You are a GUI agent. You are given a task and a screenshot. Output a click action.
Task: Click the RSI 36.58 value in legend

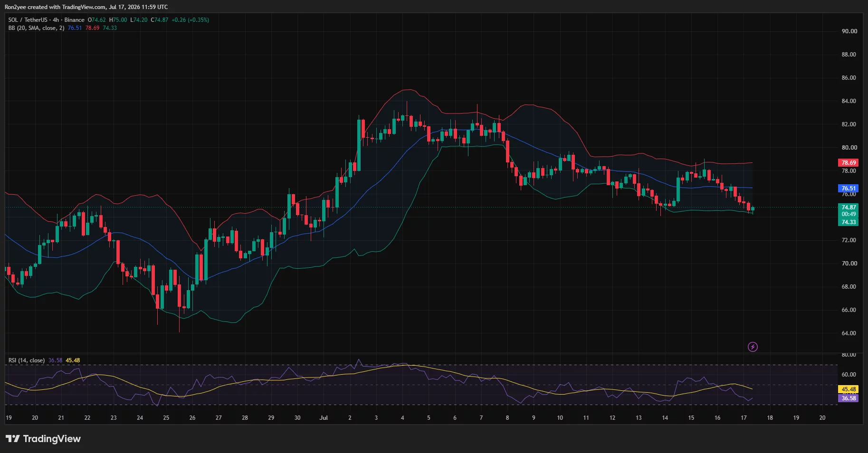55,360
